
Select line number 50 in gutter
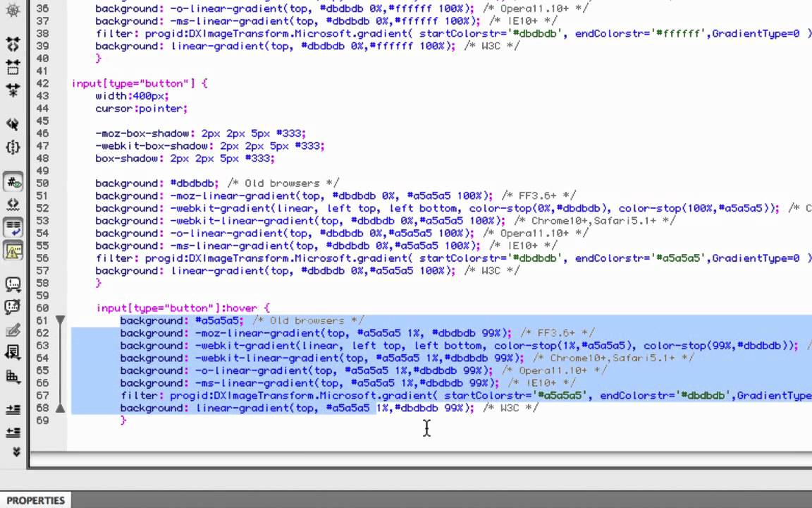(42, 183)
